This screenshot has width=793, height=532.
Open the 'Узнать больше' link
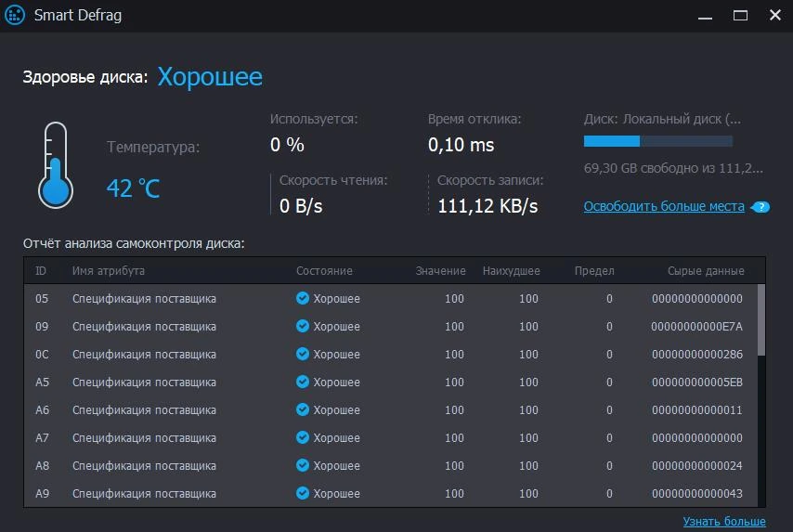724,522
